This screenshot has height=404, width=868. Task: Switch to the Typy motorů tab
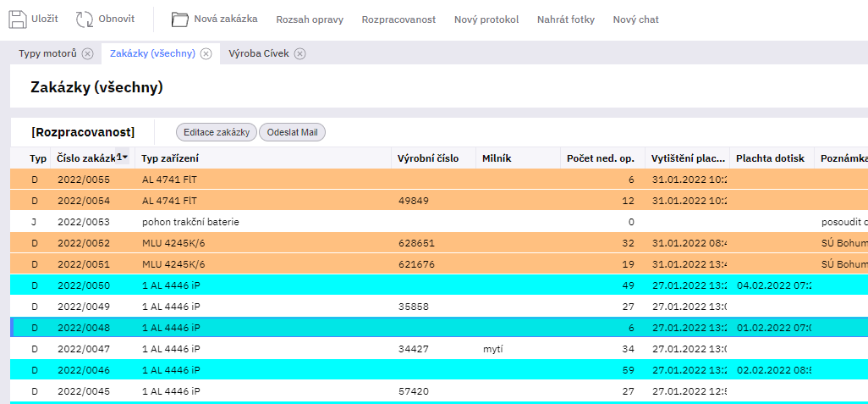[47, 54]
